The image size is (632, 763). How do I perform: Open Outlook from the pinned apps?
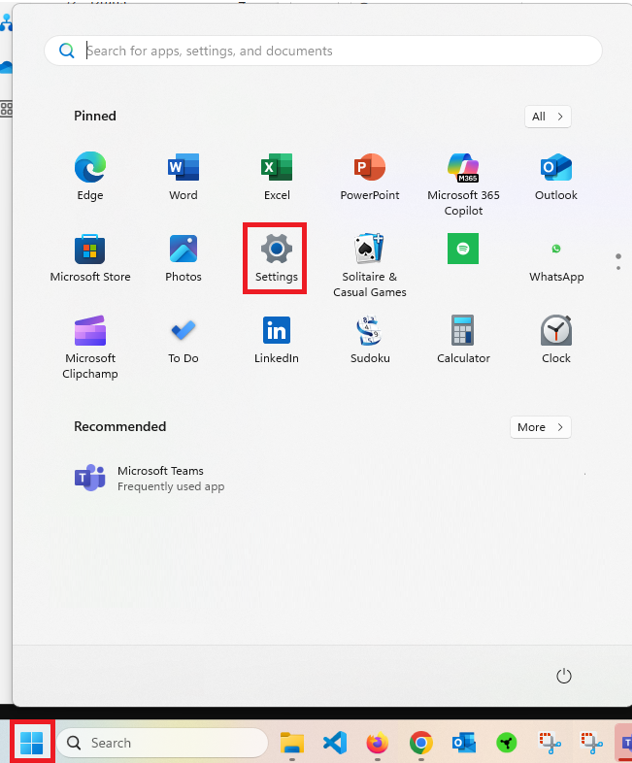point(556,176)
